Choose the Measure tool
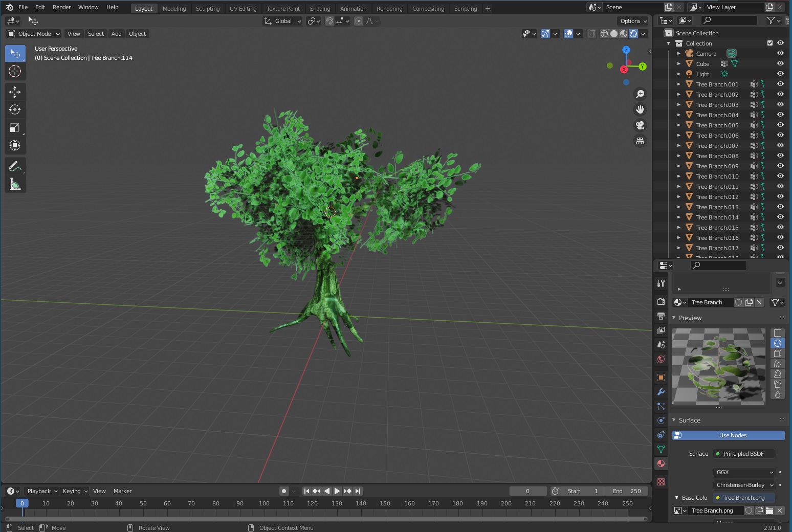The width and height of the screenshot is (792, 532). click(x=15, y=184)
